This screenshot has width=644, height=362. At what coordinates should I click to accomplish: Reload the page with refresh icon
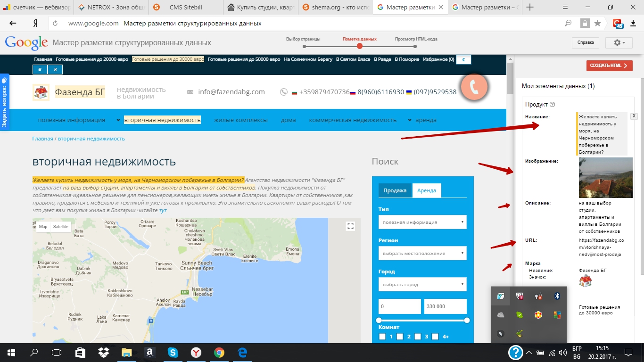pyautogui.click(x=55, y=23)
